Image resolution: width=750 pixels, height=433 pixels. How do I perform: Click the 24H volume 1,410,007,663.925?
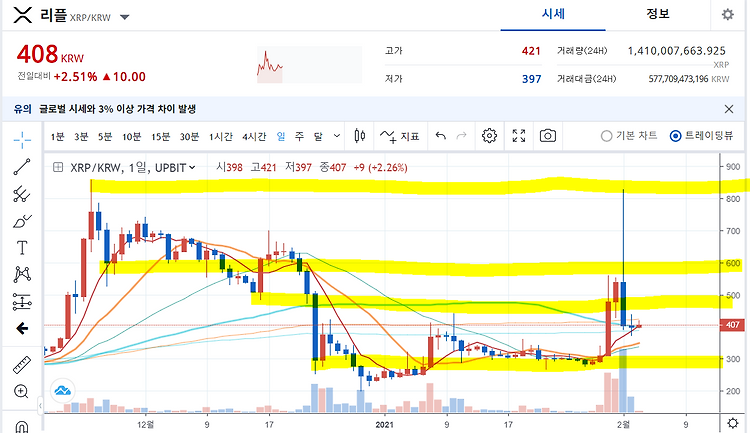676,51
